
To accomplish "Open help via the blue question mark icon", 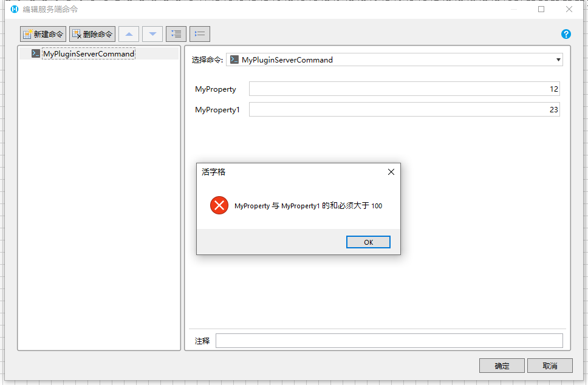I will 566,34.
